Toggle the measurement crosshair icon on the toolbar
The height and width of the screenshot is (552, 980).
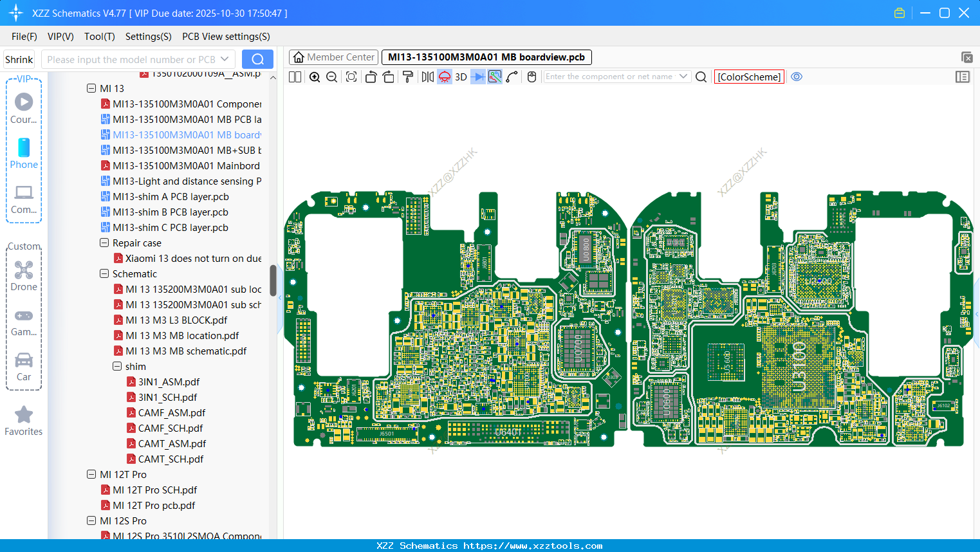tap(494, 77)
